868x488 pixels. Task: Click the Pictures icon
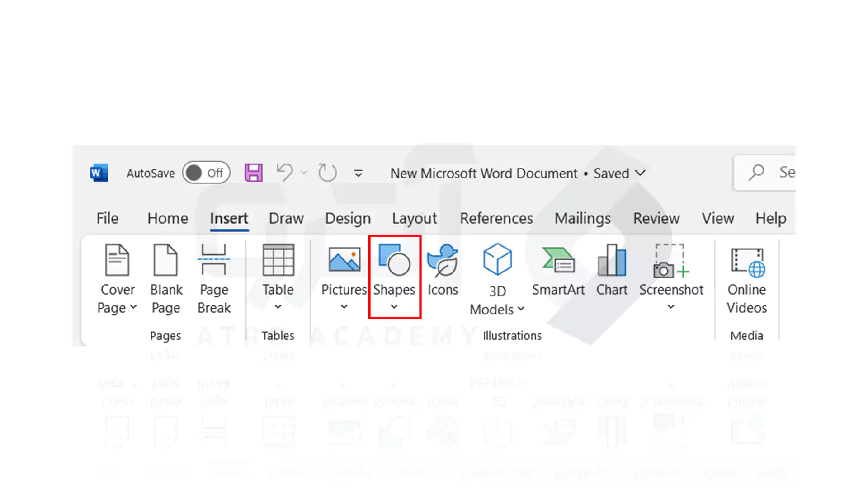344,259
